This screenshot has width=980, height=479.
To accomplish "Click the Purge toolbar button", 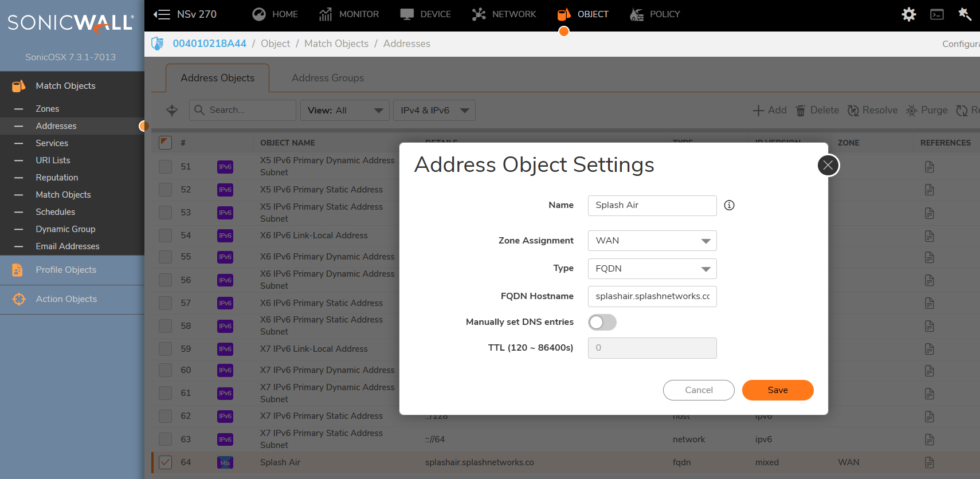I will pyautogui.click(x=927, y=110).
